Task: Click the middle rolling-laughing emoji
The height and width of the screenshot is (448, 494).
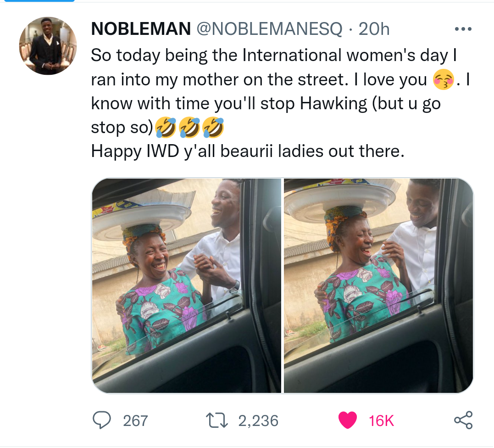Action: pos(189,128)
